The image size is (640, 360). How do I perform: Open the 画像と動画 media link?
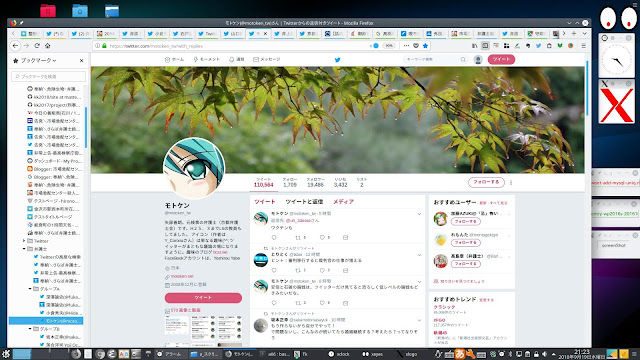coord(186,310)
